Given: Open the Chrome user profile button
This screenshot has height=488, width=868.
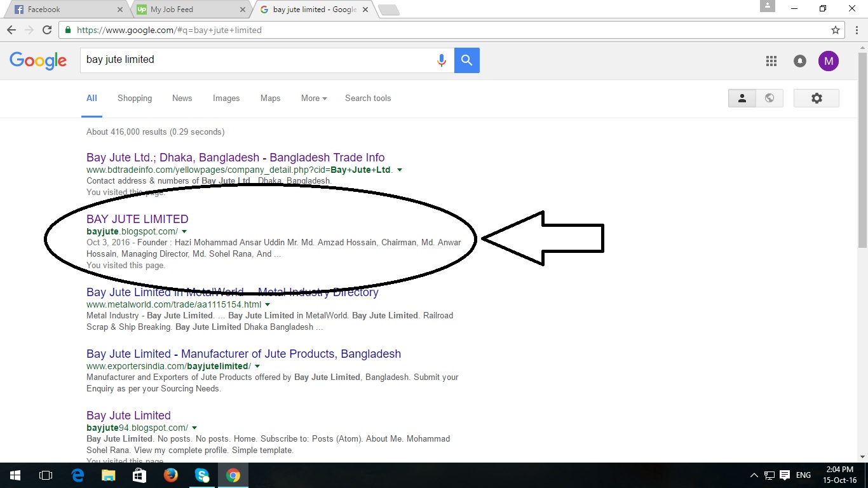Looking at the screenshot, I should point(768,6).
